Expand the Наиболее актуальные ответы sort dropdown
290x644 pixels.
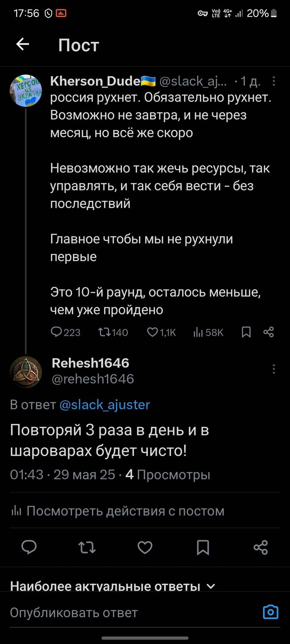pyautogui.click(x=113, y=586)
